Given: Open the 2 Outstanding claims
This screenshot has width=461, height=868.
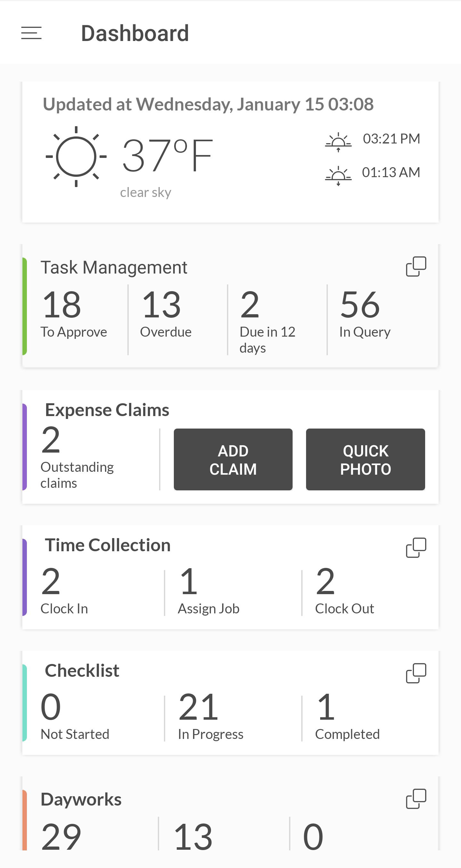Looking at the screenshot, I should (77, 456).
